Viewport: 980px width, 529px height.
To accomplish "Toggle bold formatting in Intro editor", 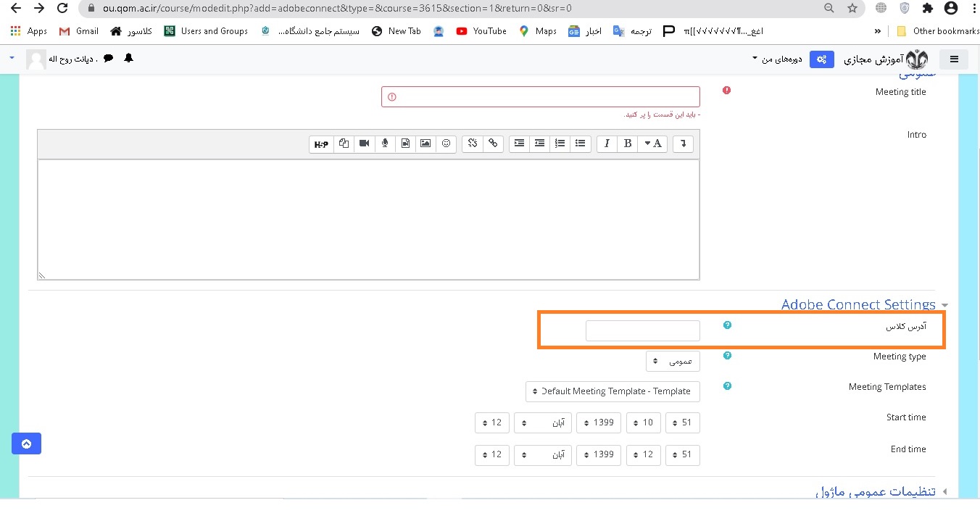I will coord(628,143).
